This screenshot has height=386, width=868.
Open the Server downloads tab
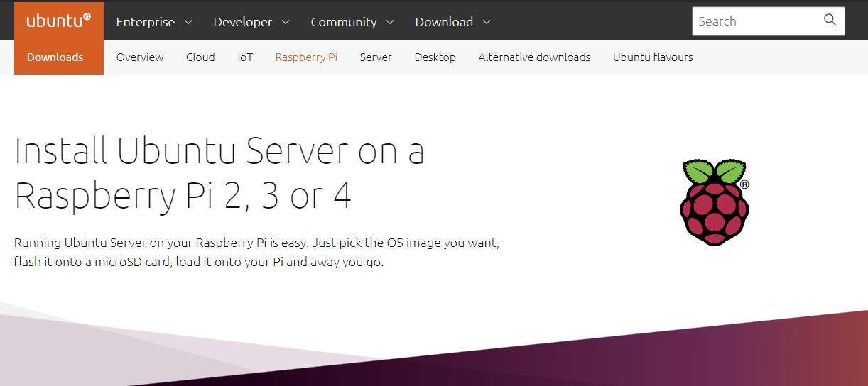pos(376,57)
